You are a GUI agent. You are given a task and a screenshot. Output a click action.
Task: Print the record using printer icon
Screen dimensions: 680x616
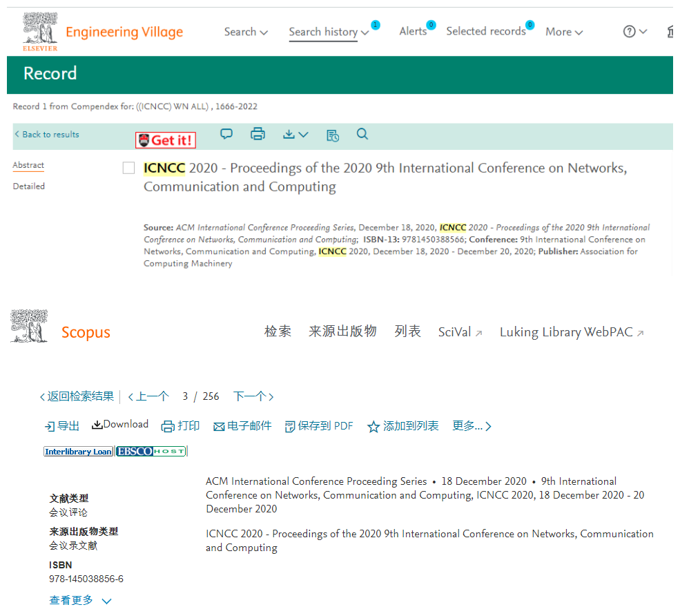(258, 134)
